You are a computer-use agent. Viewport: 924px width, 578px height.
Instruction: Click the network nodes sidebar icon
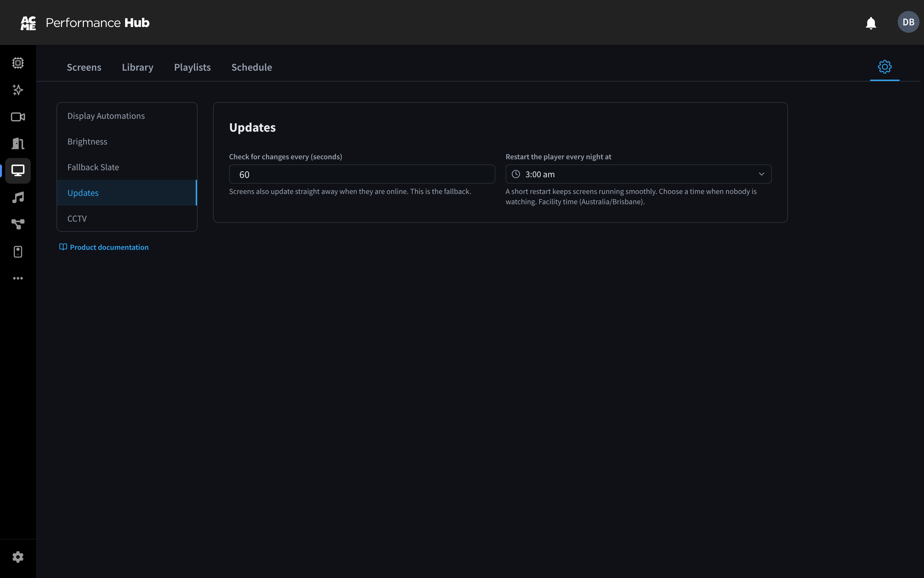(x=18, y=224)
